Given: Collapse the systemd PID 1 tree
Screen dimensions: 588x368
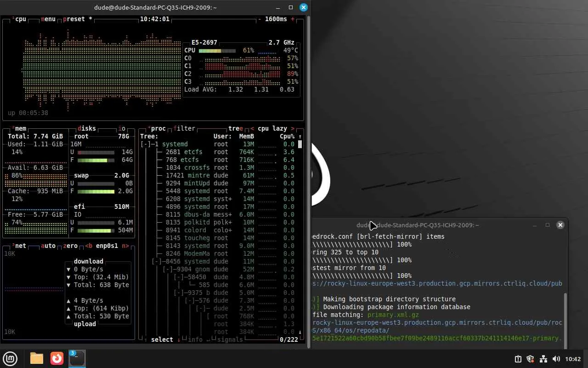Looking at the screenshot, I should point(146,144).
